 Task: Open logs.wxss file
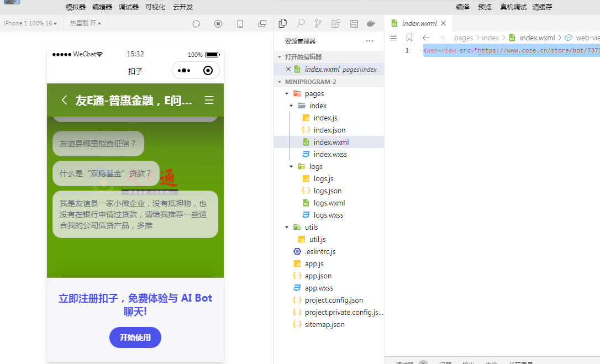coord(329,215)
